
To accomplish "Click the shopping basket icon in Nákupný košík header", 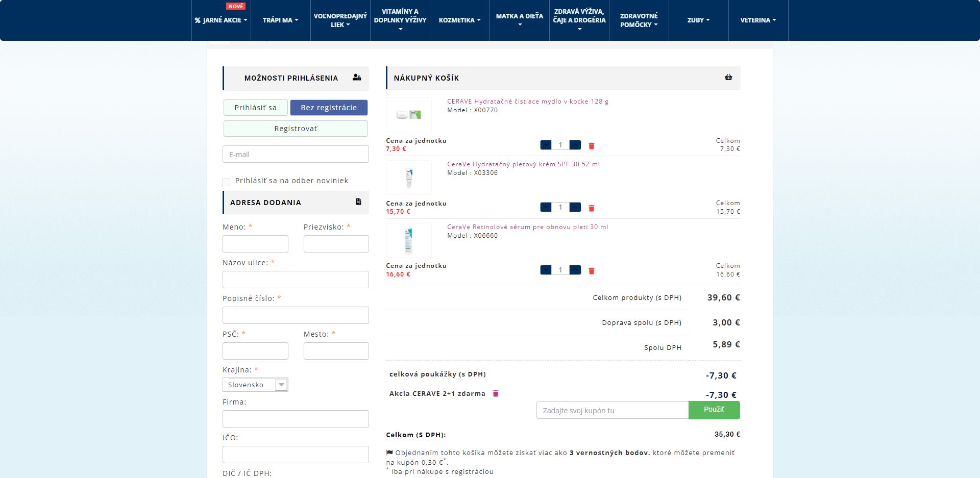I will click(x=728, y=78).
